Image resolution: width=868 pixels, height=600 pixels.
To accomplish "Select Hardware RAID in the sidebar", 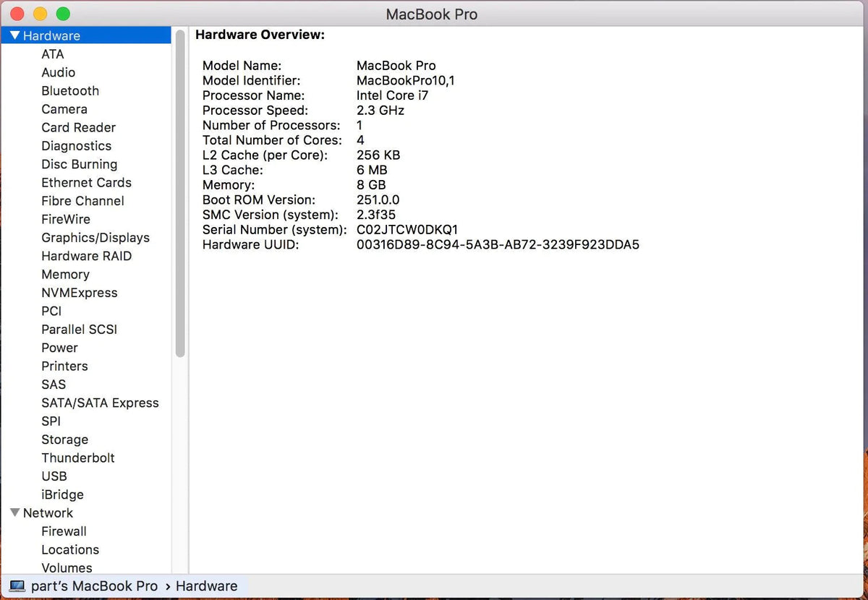I will [87, 256].
